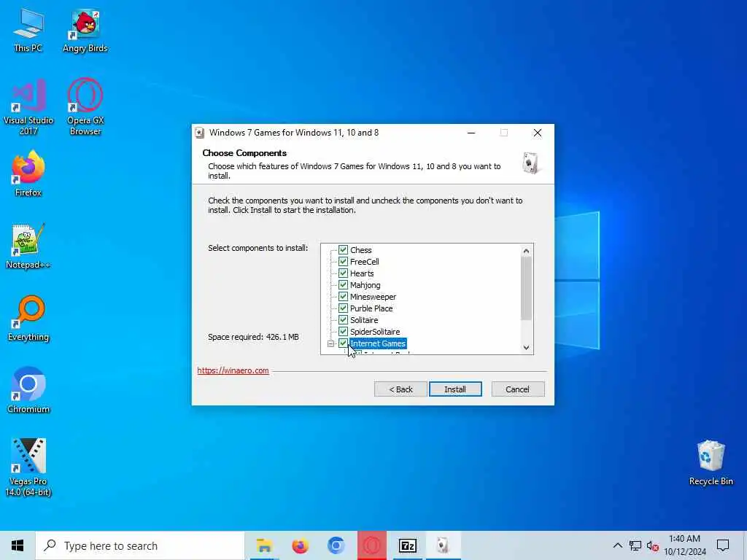Launch Everything search shortcut
Viewport: 747px width, 560px height.
coord(28,318)
